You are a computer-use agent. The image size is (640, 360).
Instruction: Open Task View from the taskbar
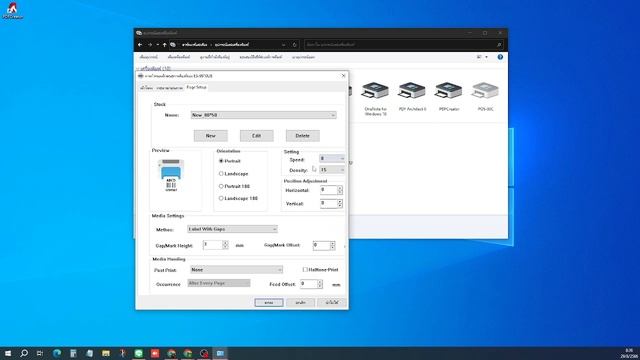point(40,353)
